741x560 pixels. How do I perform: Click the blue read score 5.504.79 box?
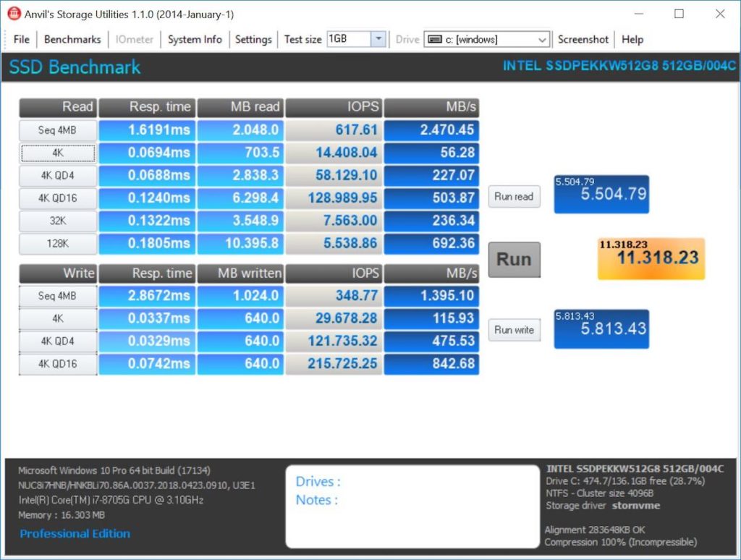click(601, 194)
